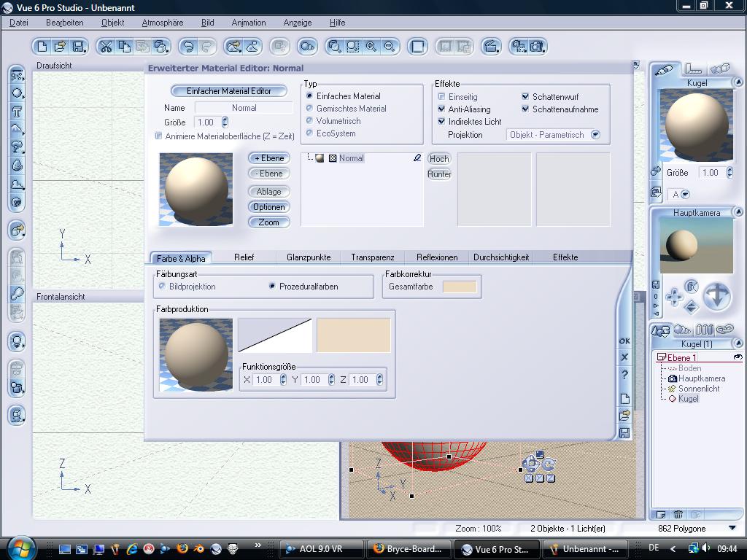Select the Text tool in left toolbar

(18, 112)
